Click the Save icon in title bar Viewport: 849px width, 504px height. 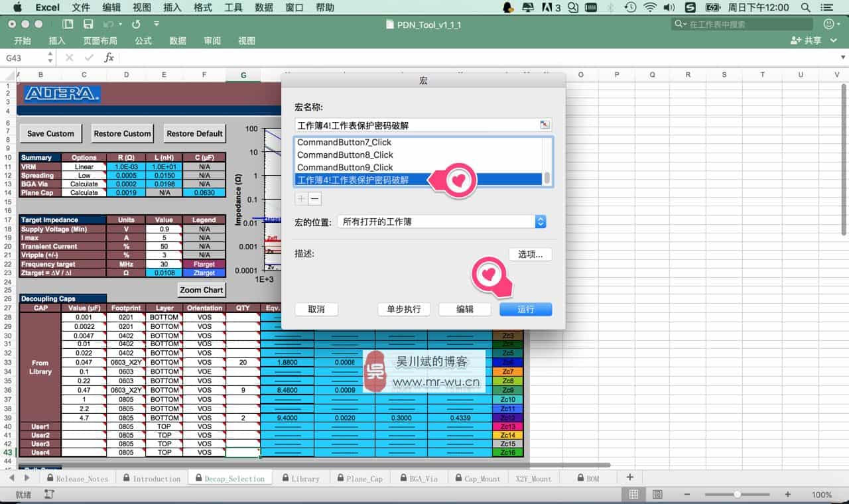(x=88, y=24)
